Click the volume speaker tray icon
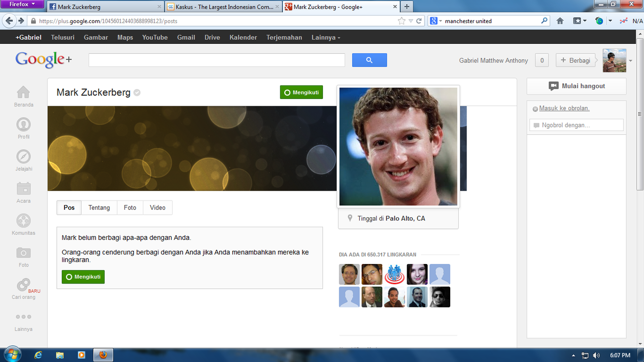This screenshot has width=644, height=362. pos(596,355)
